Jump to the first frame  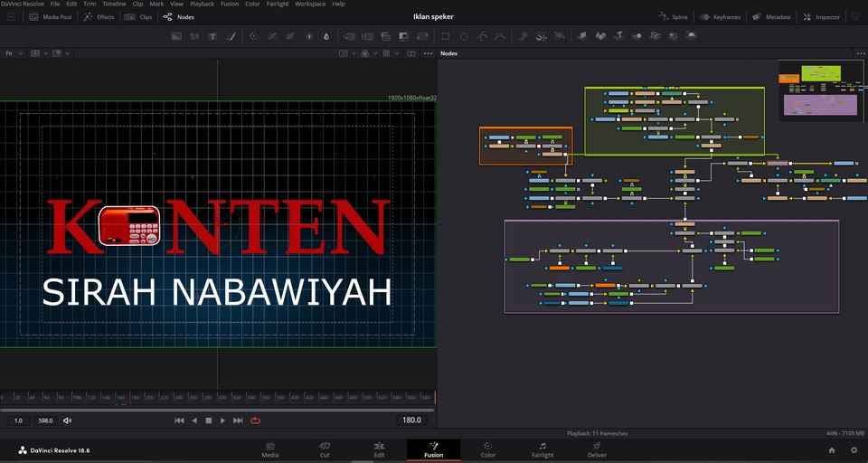[179, 420]
